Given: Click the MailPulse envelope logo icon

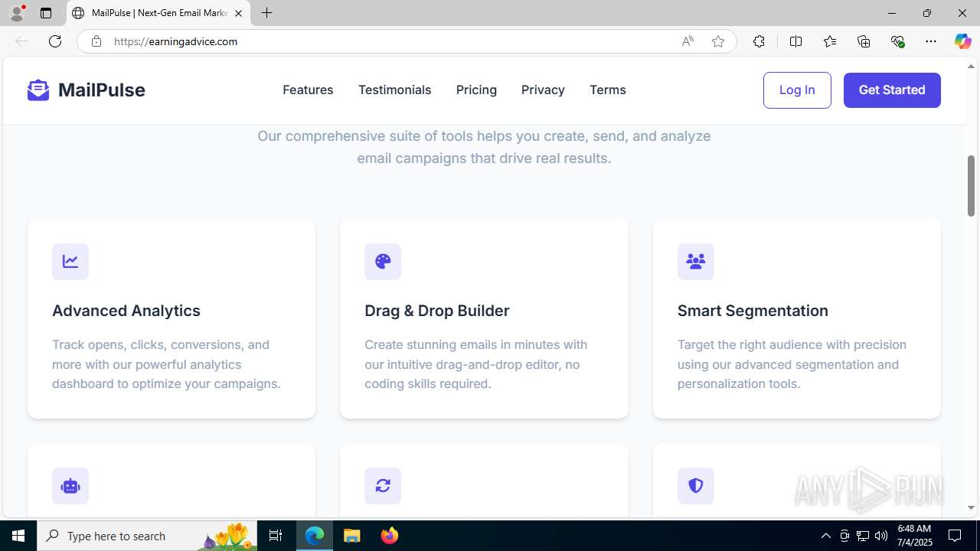Looking at the screenshot, I should coord(38,90).
